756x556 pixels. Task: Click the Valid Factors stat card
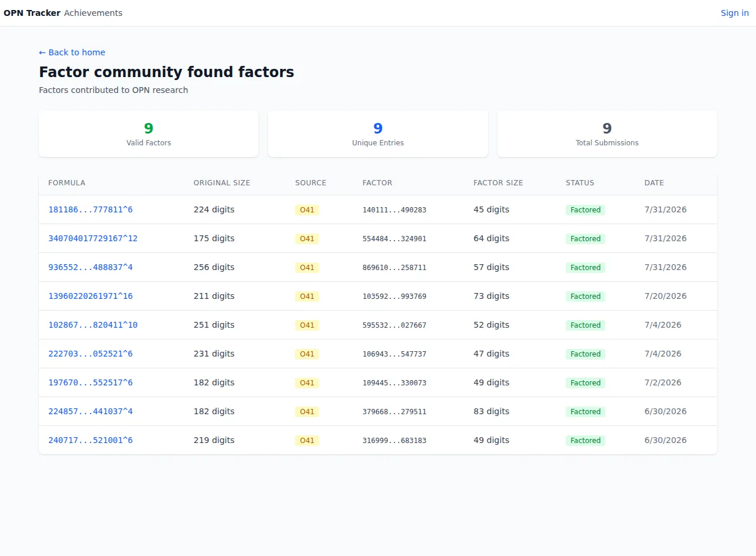click(148, 134)
